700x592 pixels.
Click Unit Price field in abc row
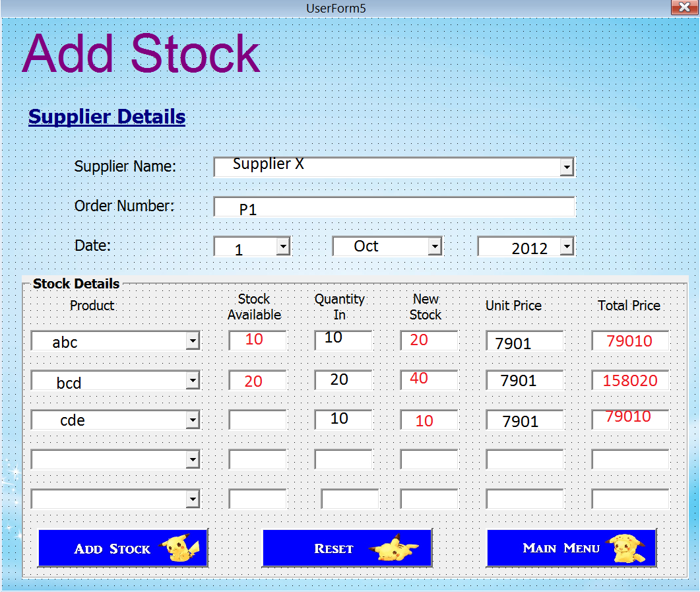pyautogui.click(x=525, y=341)
